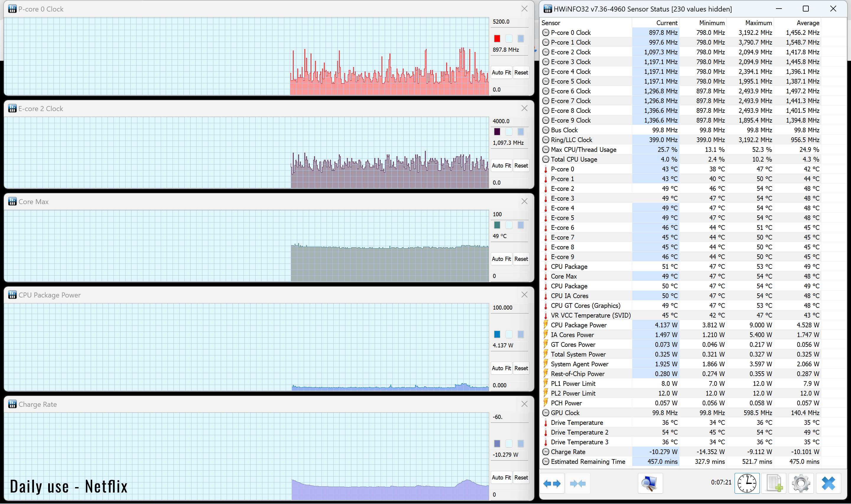The image size is (851, 504).
Task: Click thermometer icon beside Drive Temperature 2
Action: 546,432
